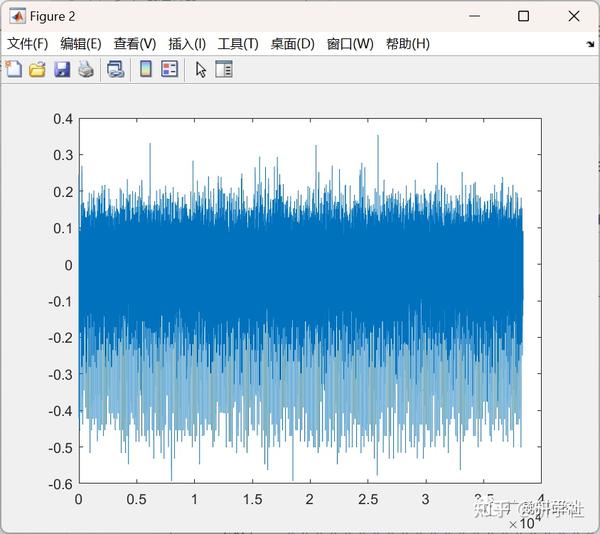Open the 帮助(H) menu
The image size is (600, 534).
(408, 44)
